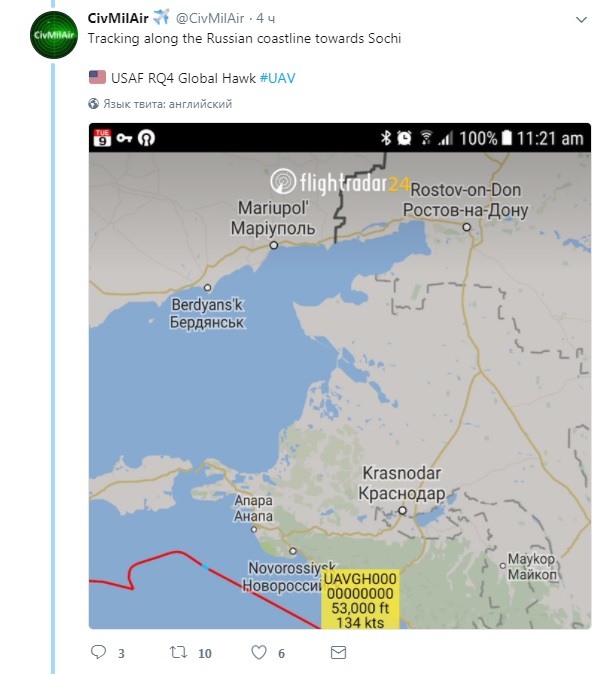Tap the Bluetooth status bar icon
This screenshot has height=674, width=612.
point(385,138)
